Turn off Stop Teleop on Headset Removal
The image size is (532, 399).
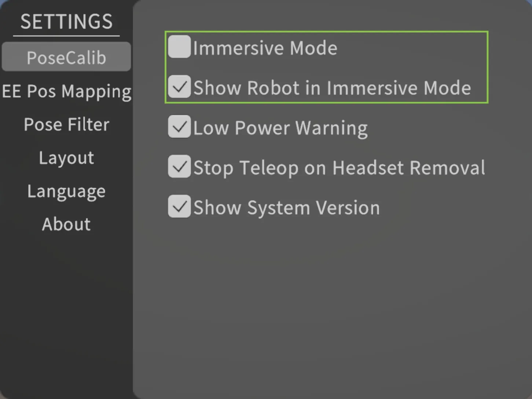tap(179, 166)
